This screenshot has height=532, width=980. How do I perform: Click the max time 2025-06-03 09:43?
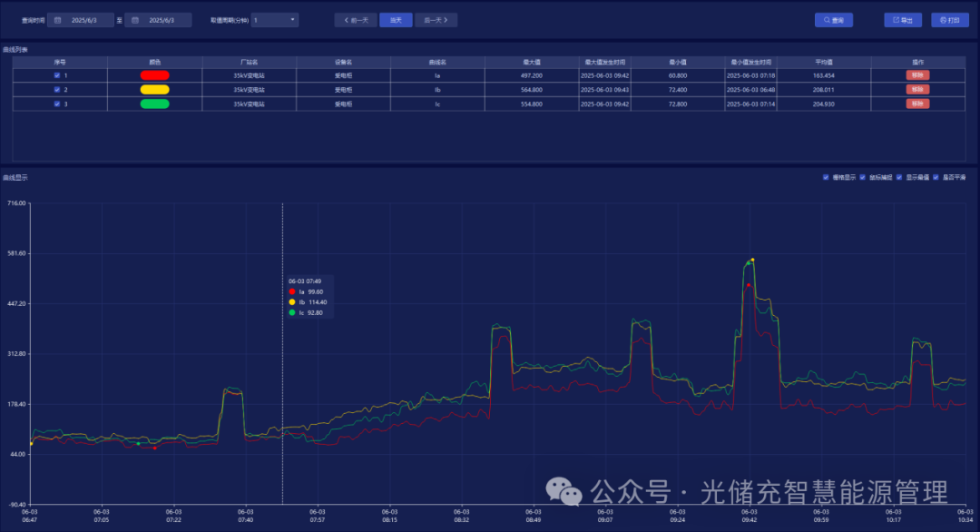[605, 89]
